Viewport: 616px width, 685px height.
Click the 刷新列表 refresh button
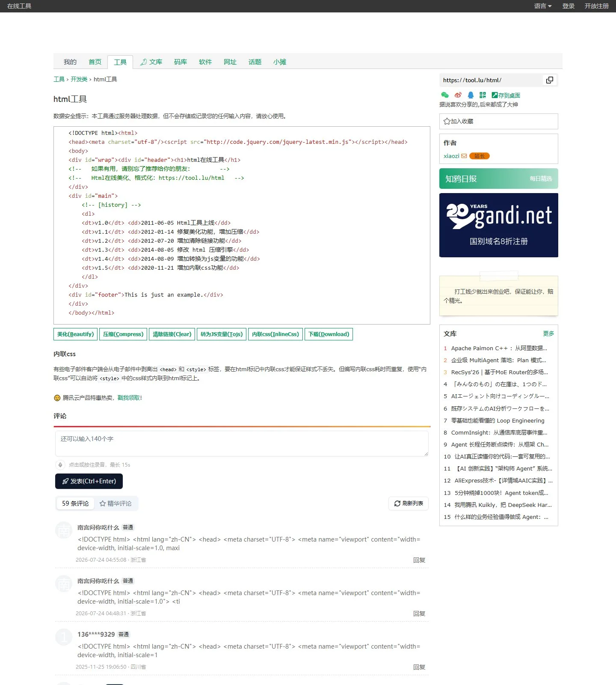point(409,503)
